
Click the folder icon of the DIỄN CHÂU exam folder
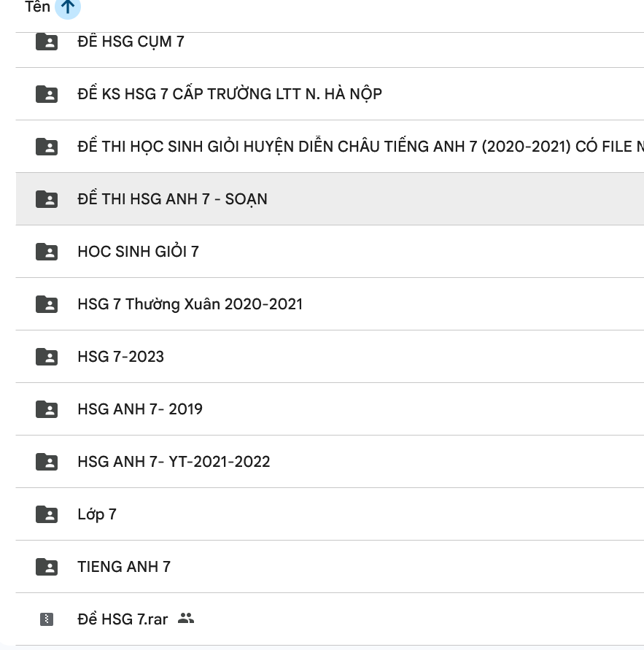pyautogui.click(x=47, y=147)
